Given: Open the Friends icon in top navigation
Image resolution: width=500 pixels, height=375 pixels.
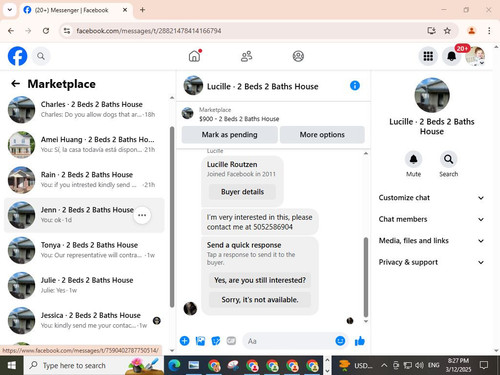Looking at the screenshot, I should pos(246,56).
